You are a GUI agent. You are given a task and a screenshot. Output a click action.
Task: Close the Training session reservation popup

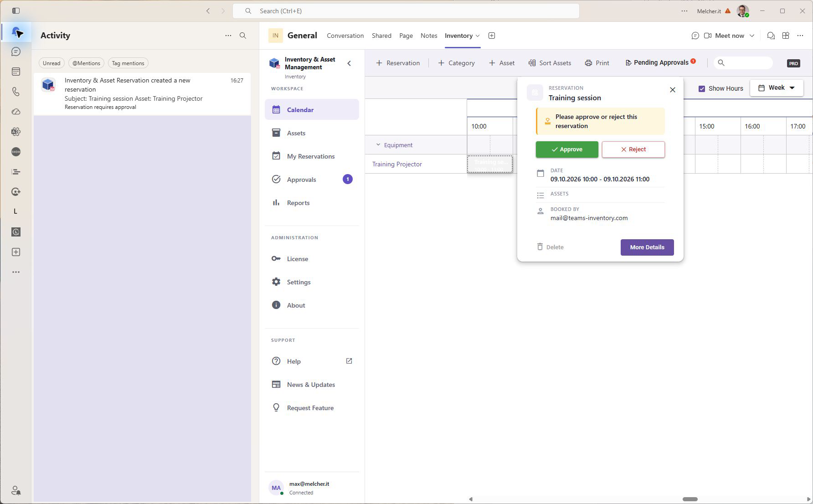click(x=673, y=90)
